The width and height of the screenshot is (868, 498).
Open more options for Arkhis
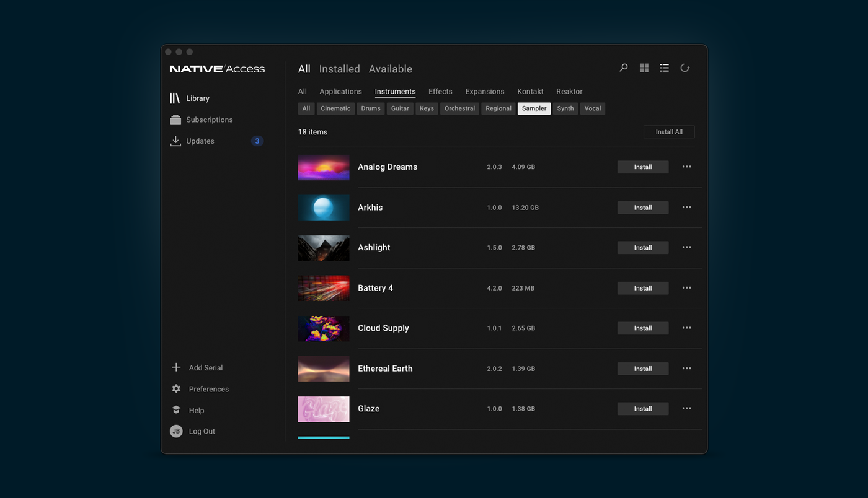(x=686, y=207)
